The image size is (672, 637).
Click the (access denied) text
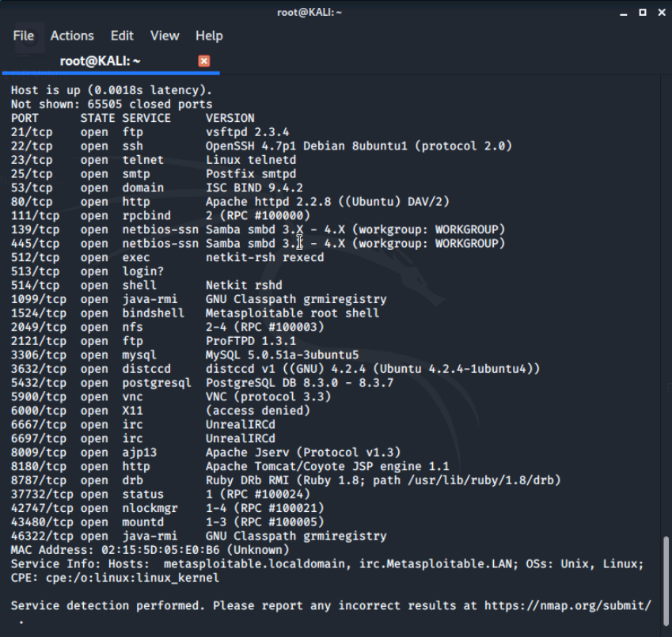(x=257, y=411)
